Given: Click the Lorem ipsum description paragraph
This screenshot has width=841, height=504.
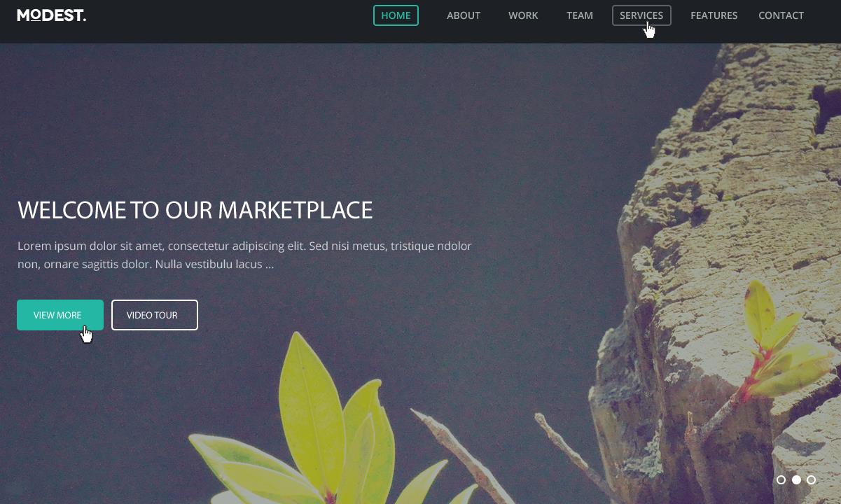Looking at the screenshot, I should tap(244, 255).
